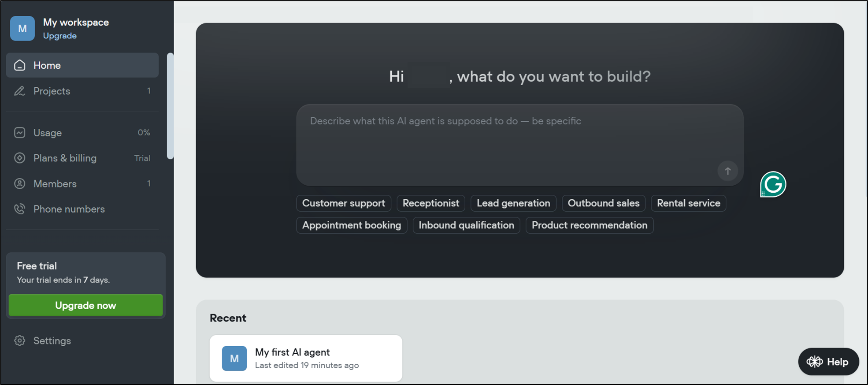Screen dimensions: 868x385
Task: Click the Projects pencil icon
Action: [x=20, y=91]
